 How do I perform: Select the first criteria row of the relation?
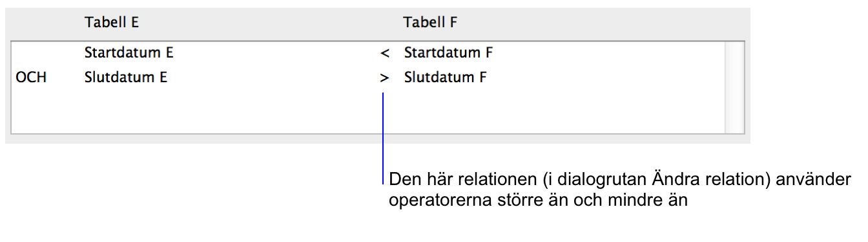point(368,53)
